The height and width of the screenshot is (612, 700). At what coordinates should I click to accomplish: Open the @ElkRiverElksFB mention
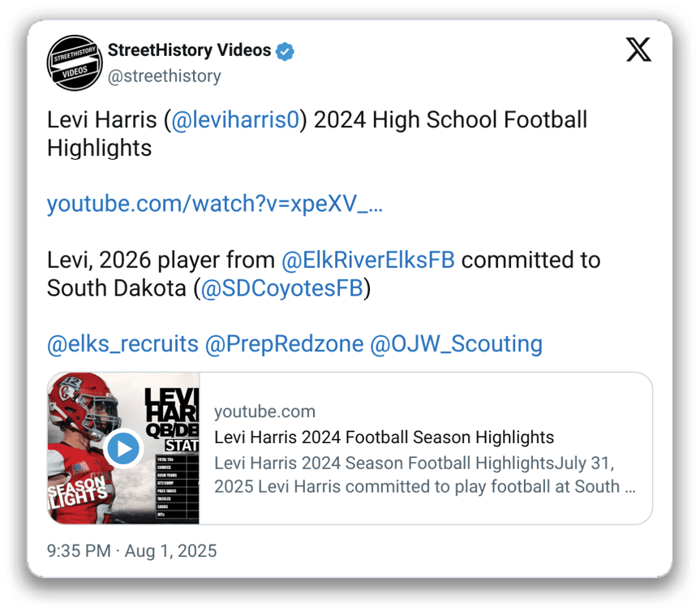click(x=367, y=261)
